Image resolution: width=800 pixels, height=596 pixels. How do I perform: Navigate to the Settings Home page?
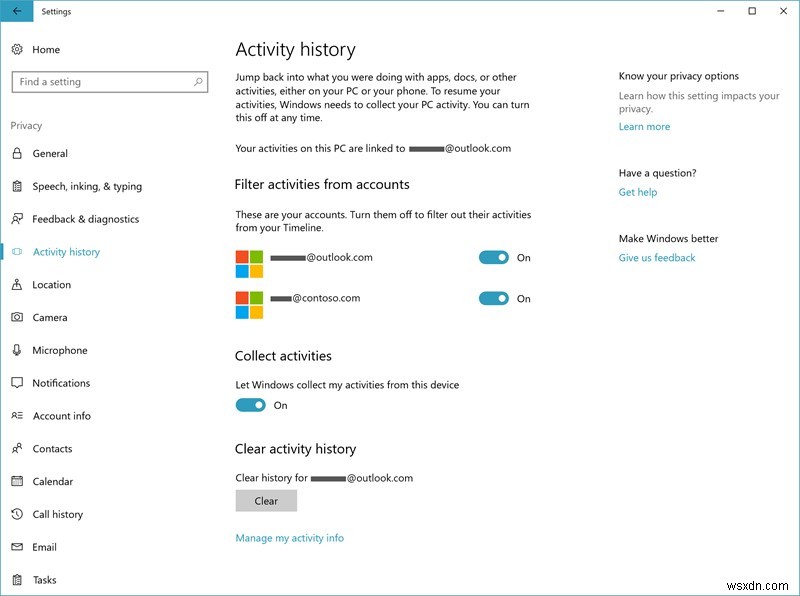point(45,49)
